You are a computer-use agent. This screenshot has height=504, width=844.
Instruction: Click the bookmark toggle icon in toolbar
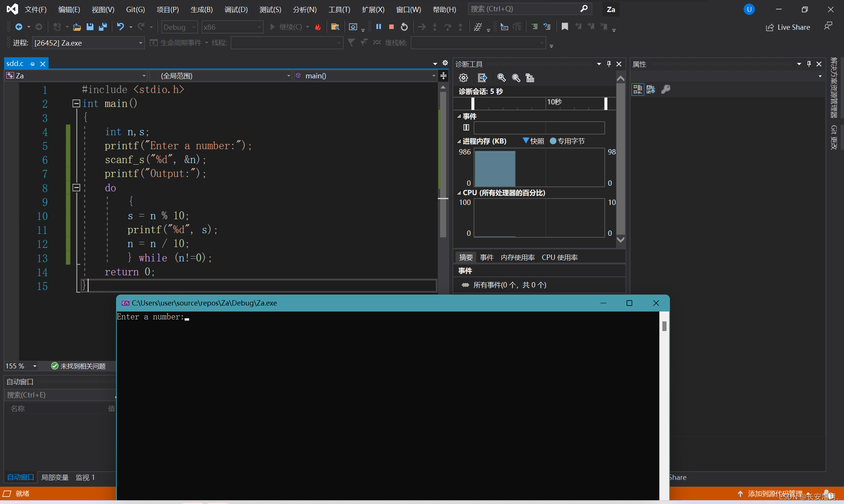[564, 27]
